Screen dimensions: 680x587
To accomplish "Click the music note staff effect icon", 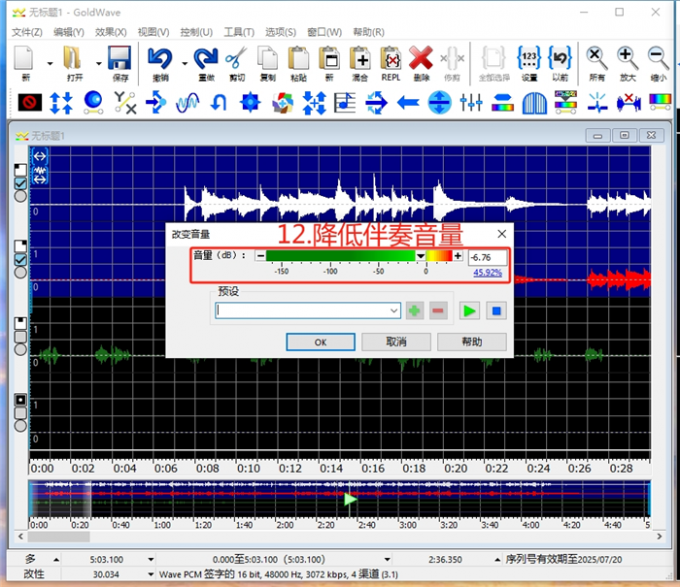I will tap(345, 103).
